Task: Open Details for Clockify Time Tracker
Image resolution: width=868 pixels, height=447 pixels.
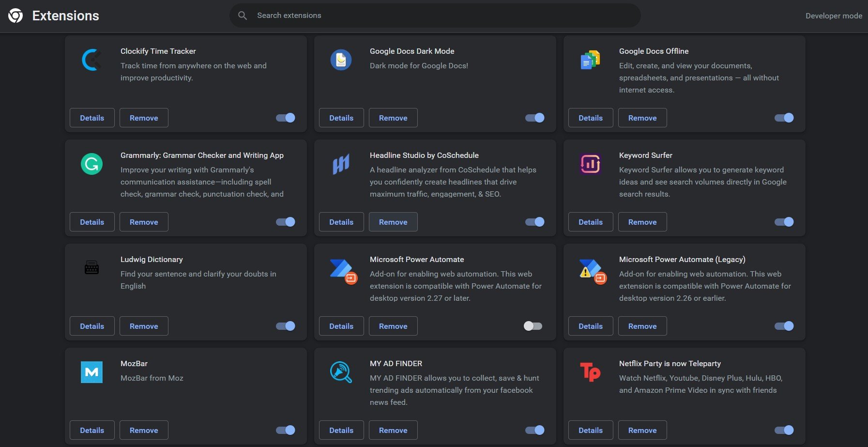Action: coord(92,118)
